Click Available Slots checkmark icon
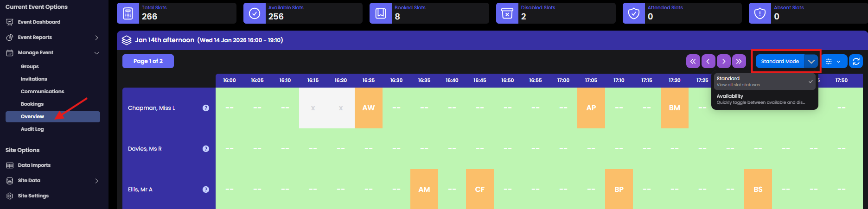The image size is (868, 209). click(255, 13)
